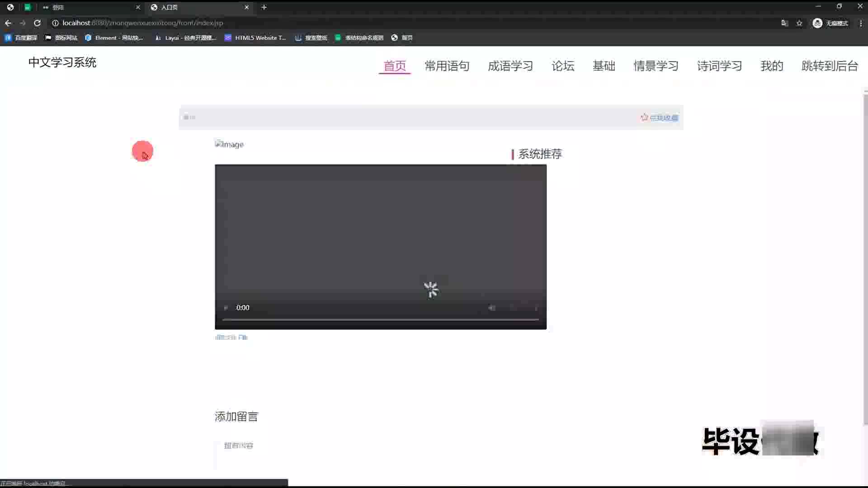Go back with the browser back arrow
This screenshot has height=488, width=868.
8,23
